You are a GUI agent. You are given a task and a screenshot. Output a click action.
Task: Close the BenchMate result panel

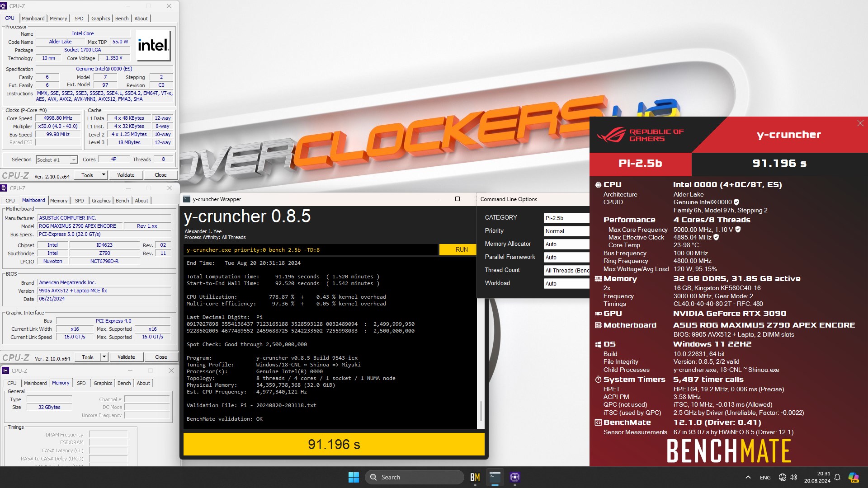[860, 123]
